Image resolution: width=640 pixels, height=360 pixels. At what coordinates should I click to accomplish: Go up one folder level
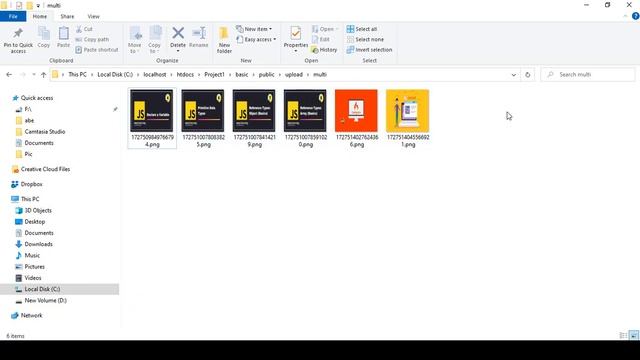pyautogui.click(x=43, y=75)
